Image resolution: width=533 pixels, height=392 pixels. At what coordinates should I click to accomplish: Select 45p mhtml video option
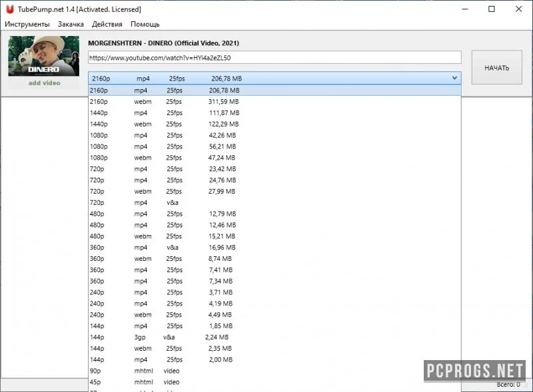(x=274, y=382)
